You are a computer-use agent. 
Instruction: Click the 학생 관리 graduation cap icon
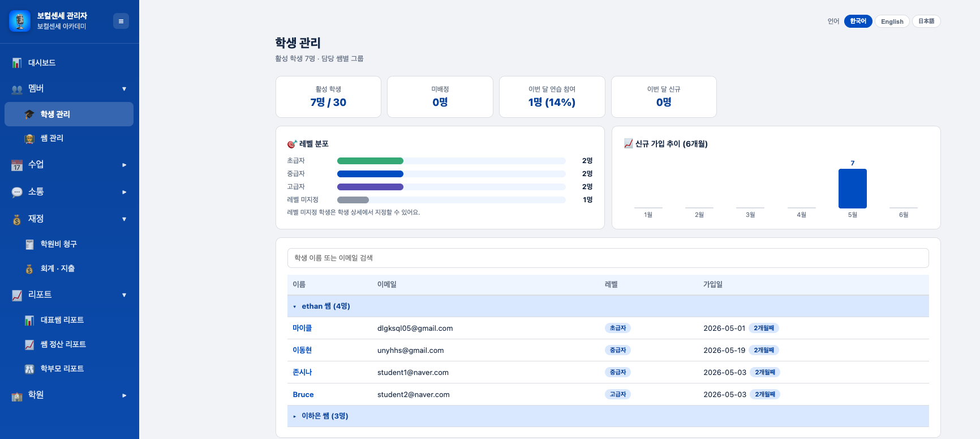(x=29, y=114)
